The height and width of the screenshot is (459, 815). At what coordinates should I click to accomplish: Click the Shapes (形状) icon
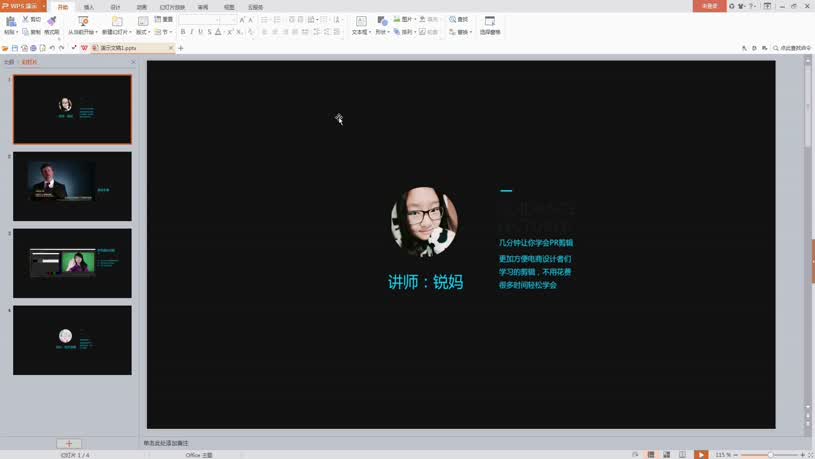point(382,21)
